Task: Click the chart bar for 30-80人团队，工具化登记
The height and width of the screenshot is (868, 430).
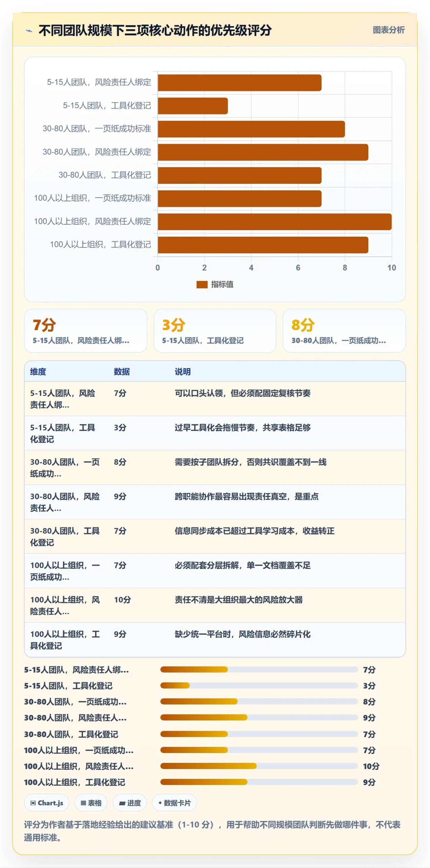Action: (240, 175)
